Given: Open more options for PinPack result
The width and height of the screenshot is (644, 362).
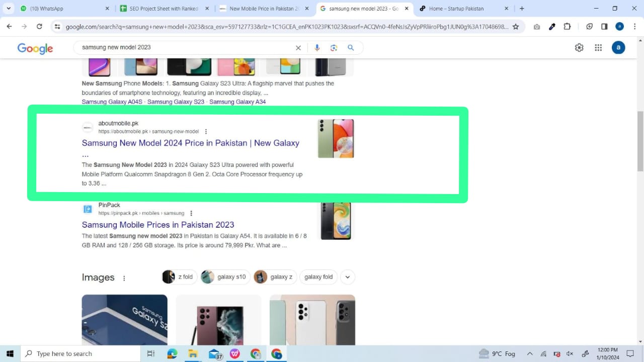Looking at the screenshot, I should click(191, 213).
